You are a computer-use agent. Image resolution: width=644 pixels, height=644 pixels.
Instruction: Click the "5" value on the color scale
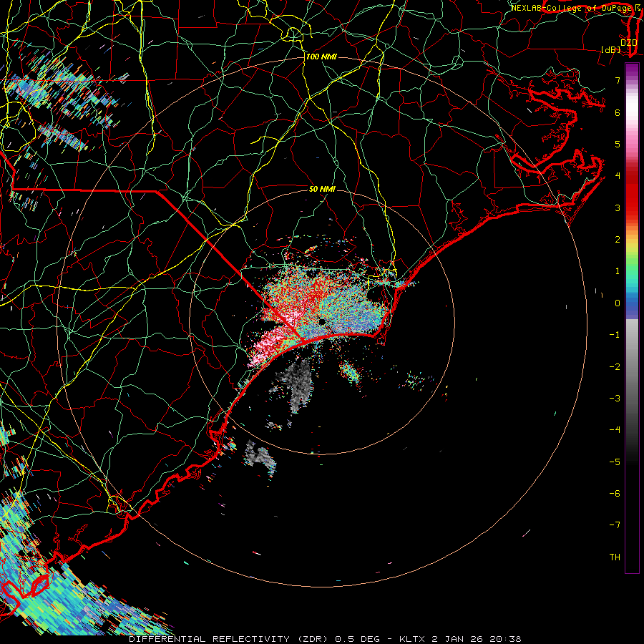tap(618, 144)
